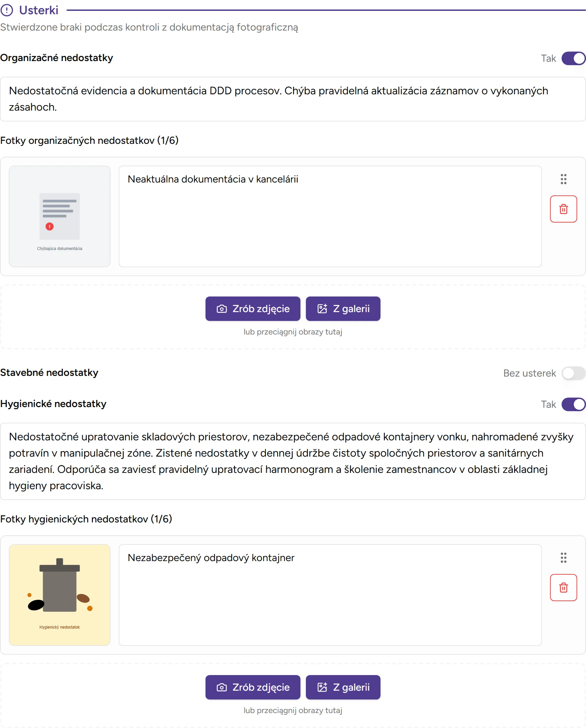Disable the Organizačné nedostatky toggle
Viewport: 586px width, 728px height.
coord(573,58)
